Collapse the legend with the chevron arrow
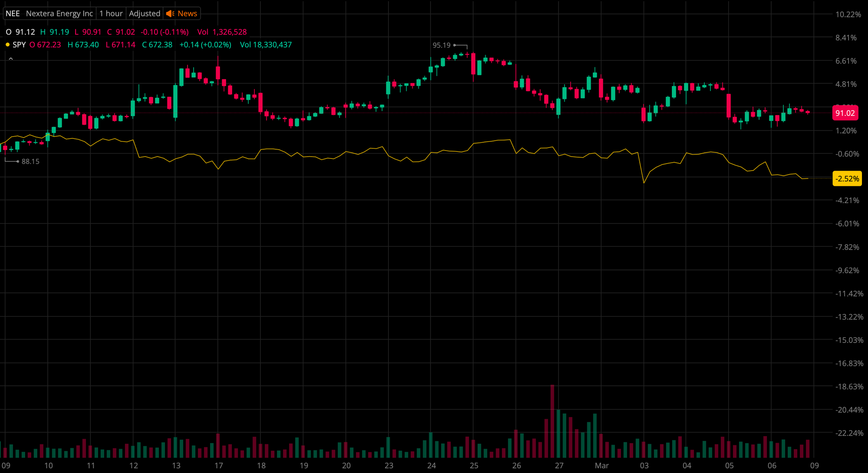Viewport: 868px width, 473px height. 11,59
